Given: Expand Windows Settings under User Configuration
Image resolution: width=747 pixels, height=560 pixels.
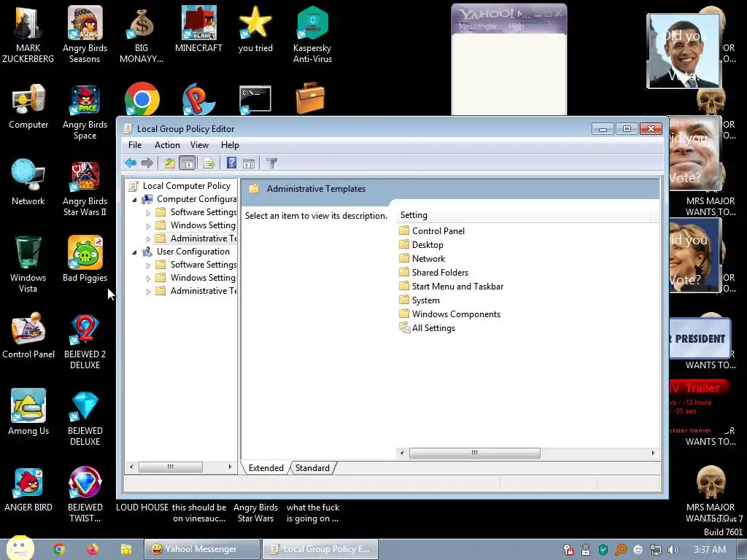Looking at the screenshot, I should (148, 278).
